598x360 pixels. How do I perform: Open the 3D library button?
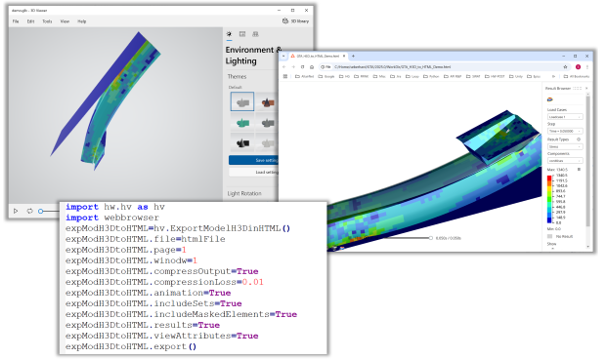tap(295, 21)
